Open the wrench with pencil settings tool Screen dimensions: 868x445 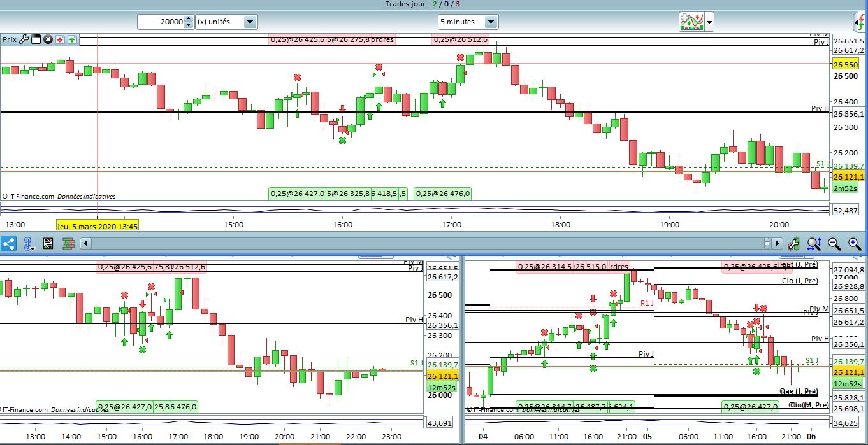(x=794, y=243)
